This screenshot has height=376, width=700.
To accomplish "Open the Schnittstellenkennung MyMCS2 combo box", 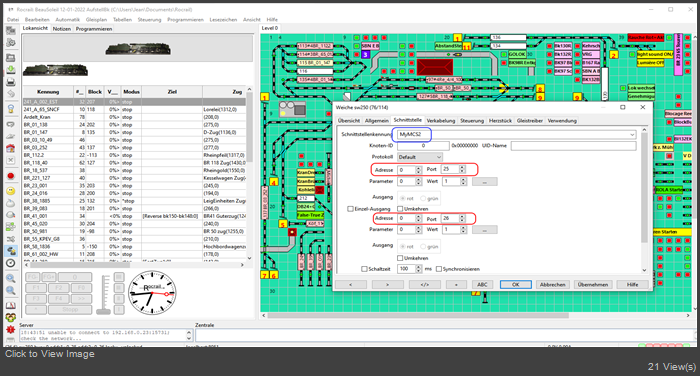I will coord(517,134).
